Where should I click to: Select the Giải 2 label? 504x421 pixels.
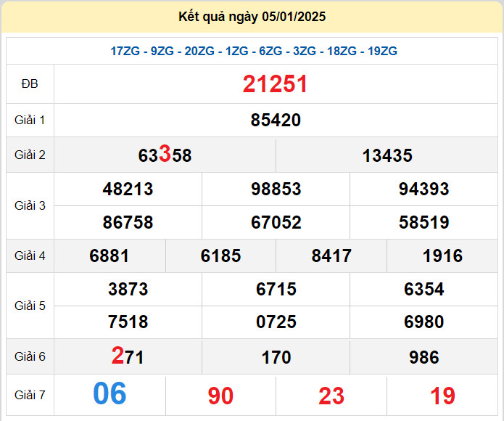tap(30, 155)
